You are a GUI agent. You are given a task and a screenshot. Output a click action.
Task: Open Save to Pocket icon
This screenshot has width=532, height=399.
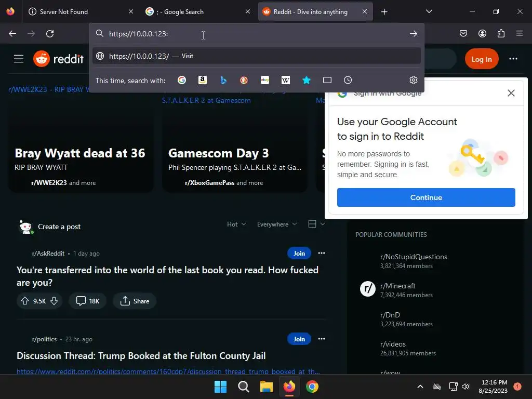click(x=463, y=33)
